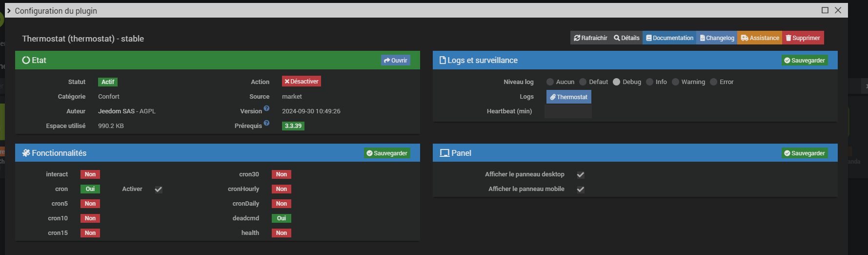Image resolution: width=868 pixels, height=255 pixels.
Task: Uncheck Afficher le panneau mobile
Action: pos(581,190)
